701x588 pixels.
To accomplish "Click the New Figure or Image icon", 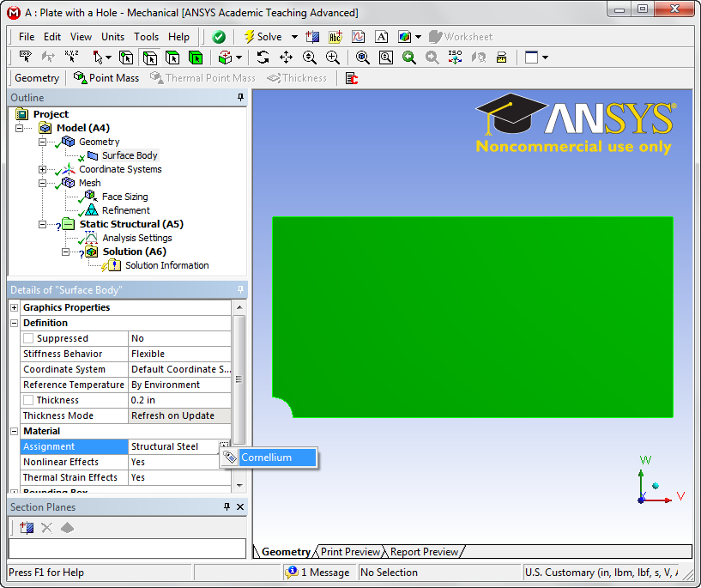I will click(405, 37).
